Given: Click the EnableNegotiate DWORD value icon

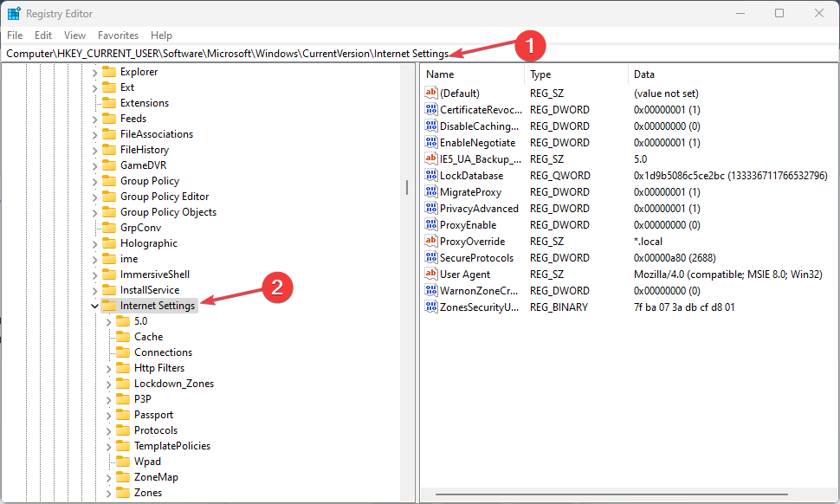Looking at the screenshot, I should [431, 143].
